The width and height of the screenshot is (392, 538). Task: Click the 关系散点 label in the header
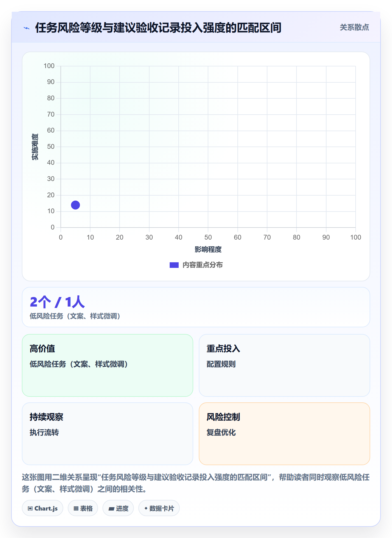(354, 27)
